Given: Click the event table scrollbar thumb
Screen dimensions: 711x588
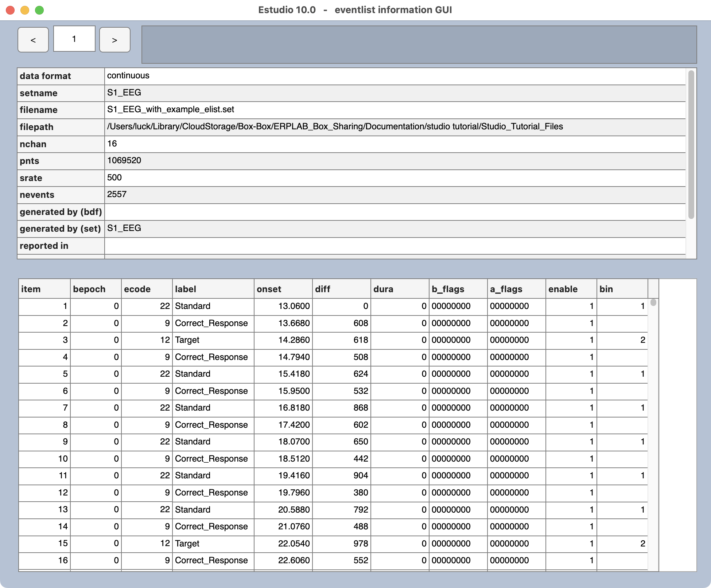Looking at the screenshot, I should 653,302.
